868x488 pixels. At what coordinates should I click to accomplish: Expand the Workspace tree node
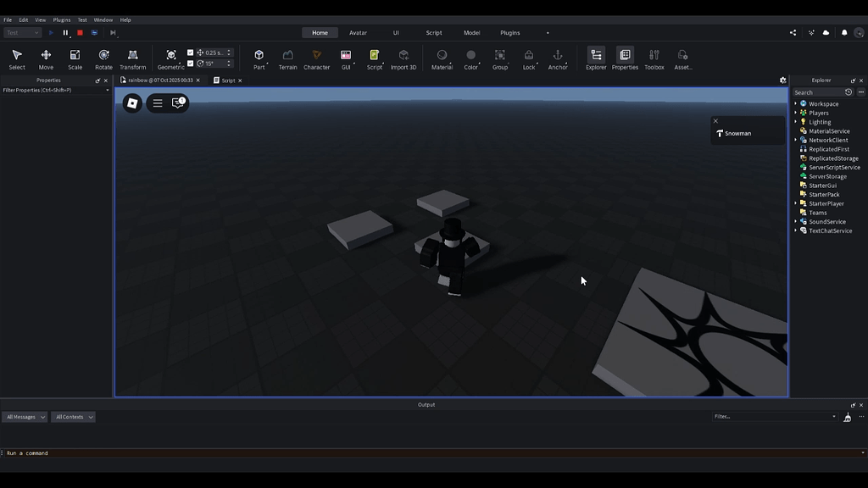point(796,104)
